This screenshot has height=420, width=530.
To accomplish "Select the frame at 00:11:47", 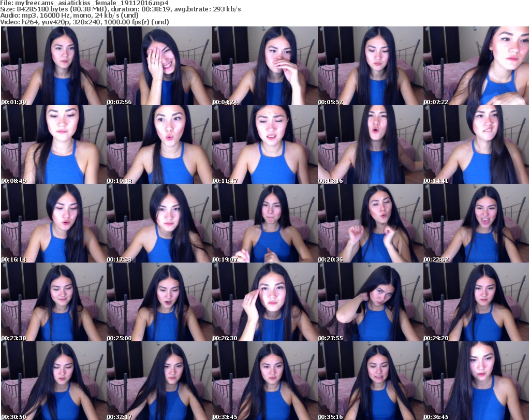I will pyautogui.click(x=264, y=144).
